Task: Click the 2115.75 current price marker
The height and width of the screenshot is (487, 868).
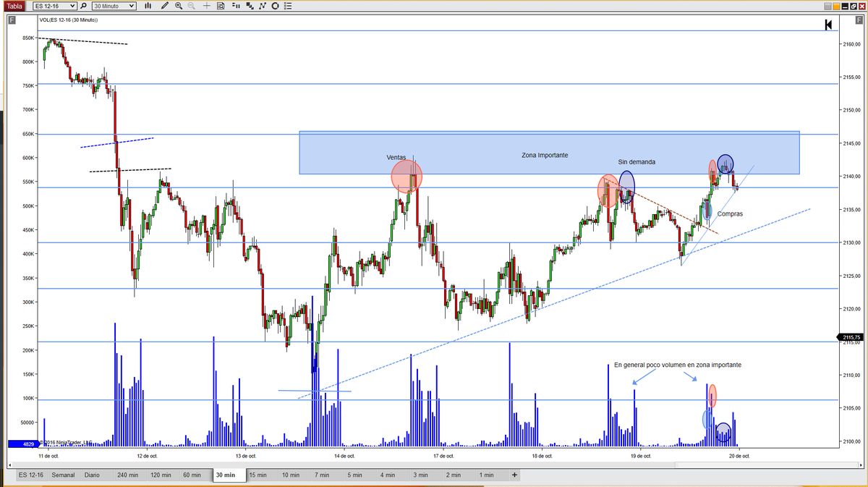Action: click(x=851, y=337)
